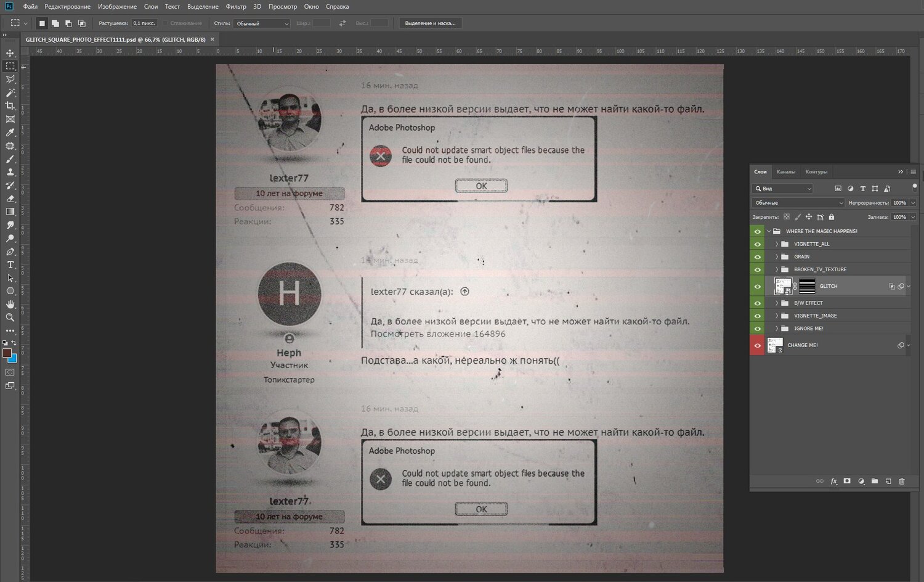Viewport: 924px width, 582px height.
Task: Toggle Quick Mask mode
Action: click(x=10, y=372)
